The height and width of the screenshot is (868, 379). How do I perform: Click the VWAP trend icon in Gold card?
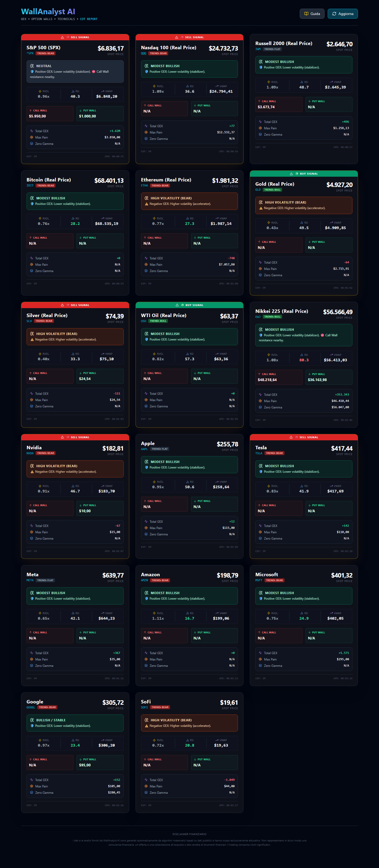[332, 223]
